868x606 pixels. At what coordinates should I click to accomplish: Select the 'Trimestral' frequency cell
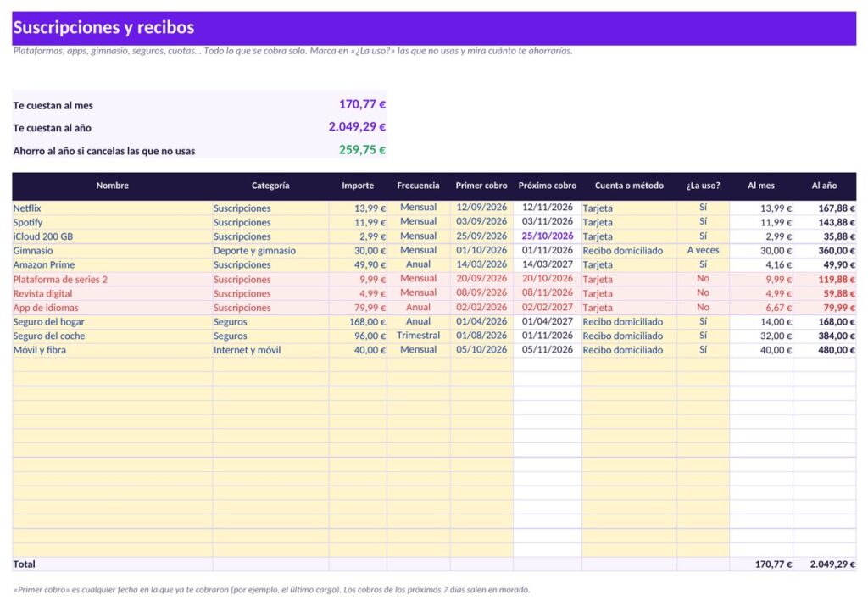(419, 336)
